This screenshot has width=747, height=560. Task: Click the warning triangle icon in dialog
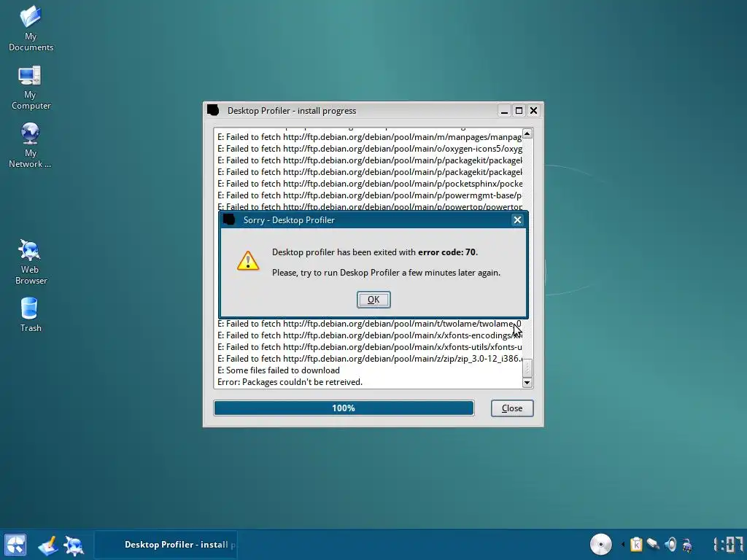[248, 261]
